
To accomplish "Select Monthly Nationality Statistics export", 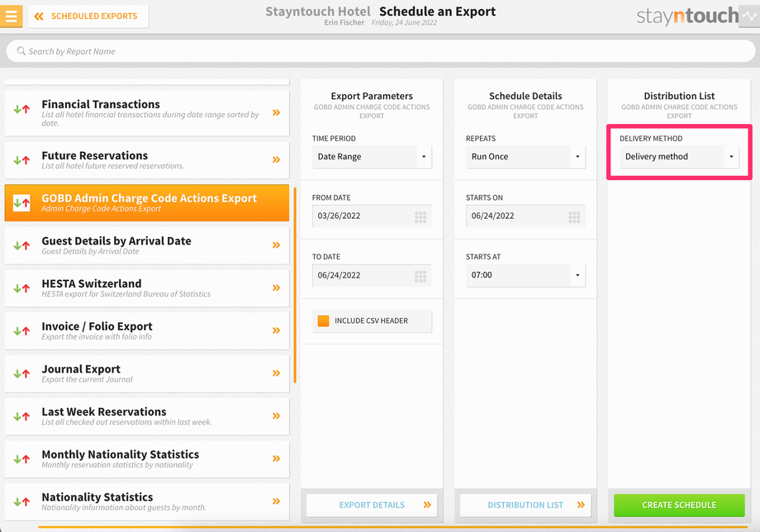I will pos(147,458).
